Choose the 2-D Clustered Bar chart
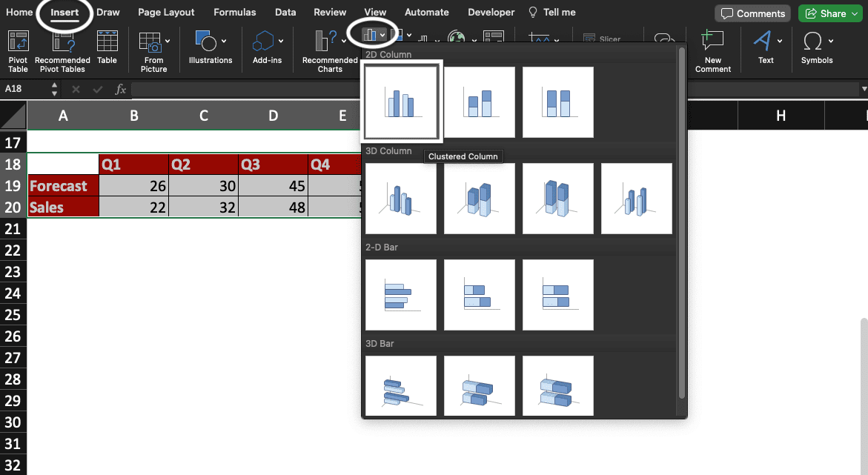 click(x=401, y=295)
